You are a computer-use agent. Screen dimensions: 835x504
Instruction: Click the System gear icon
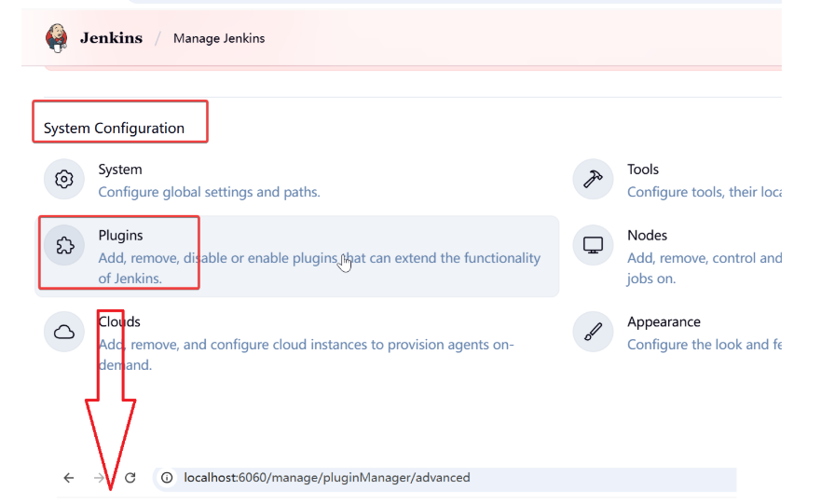[x=64, y=180]
